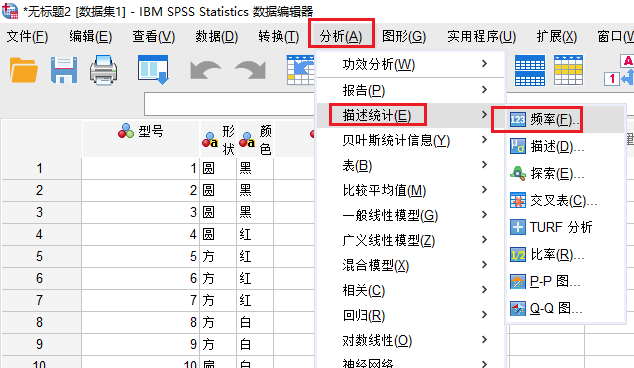
Task: Expand 报告(P) submenu
Action: tap(410, 90)
